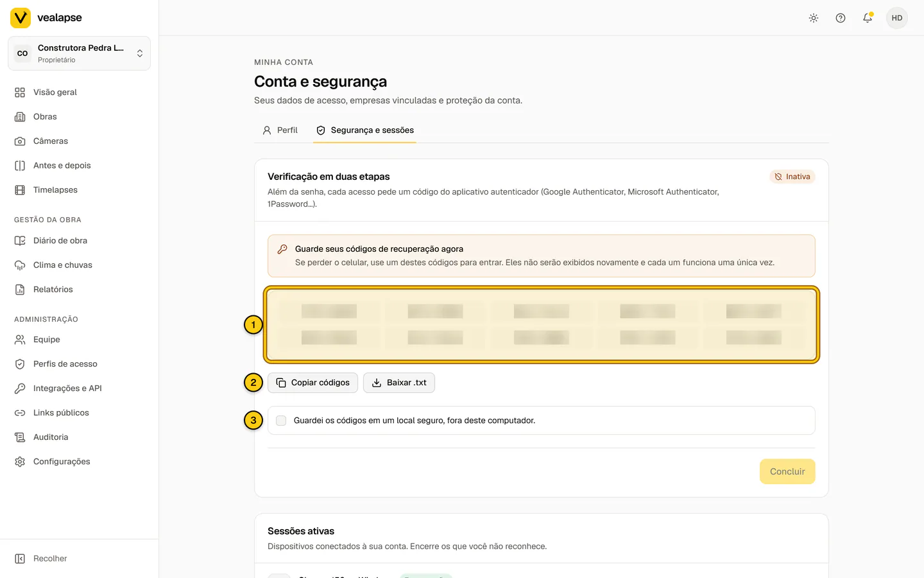The width and height of the screenshot is (924, 578).
Task: Click the Inativa status badge
Action: point(792,177)
